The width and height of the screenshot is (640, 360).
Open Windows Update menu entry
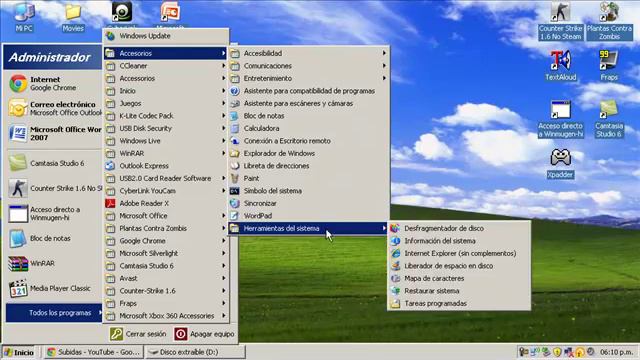pos(165,36)
